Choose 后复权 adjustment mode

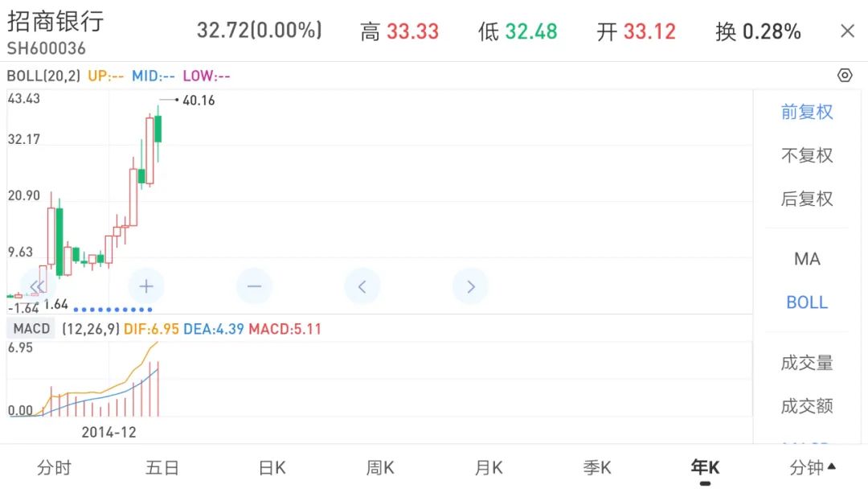(807, 199)
